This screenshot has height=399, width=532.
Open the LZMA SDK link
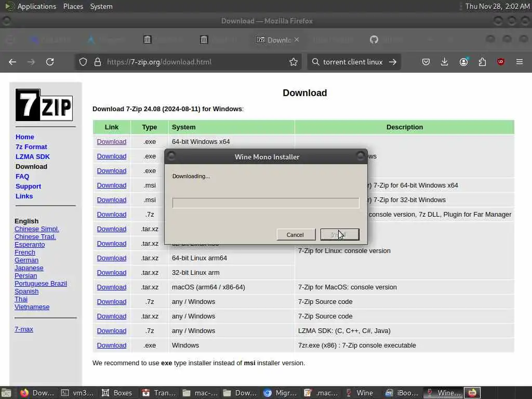pos(33,157)
